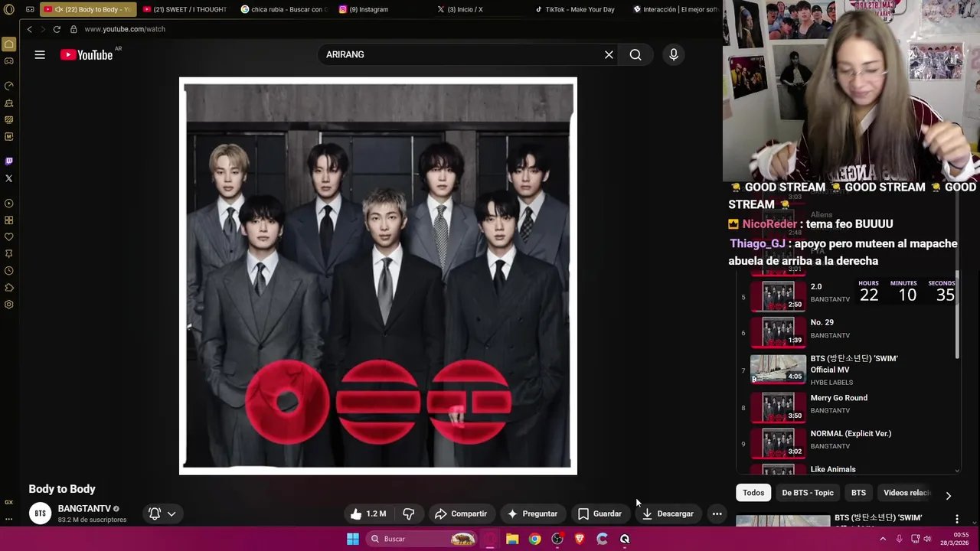The width and height of the screenshot is (980, 551).
Task: Switch to the Inicio / X tab
Action: pyautogui.click(x=480, y=9)
